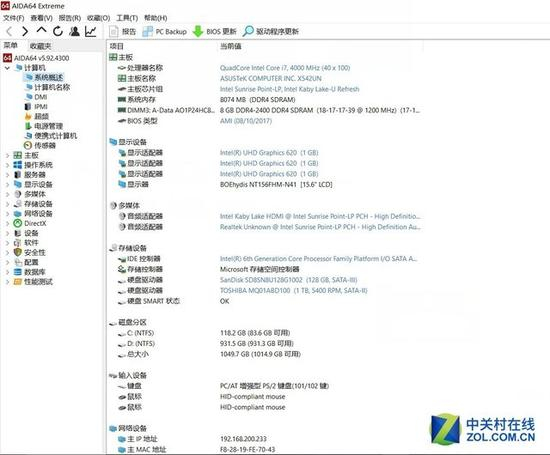Expand the 操作系统 tree node

point(7,165)
